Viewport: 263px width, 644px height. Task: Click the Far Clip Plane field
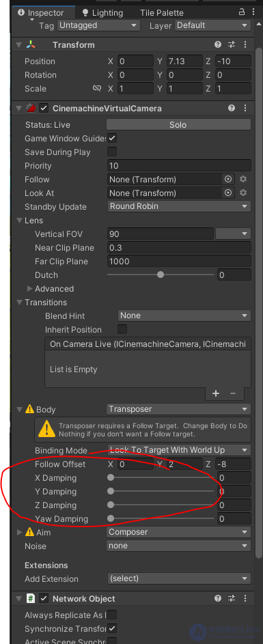[179, 261]
